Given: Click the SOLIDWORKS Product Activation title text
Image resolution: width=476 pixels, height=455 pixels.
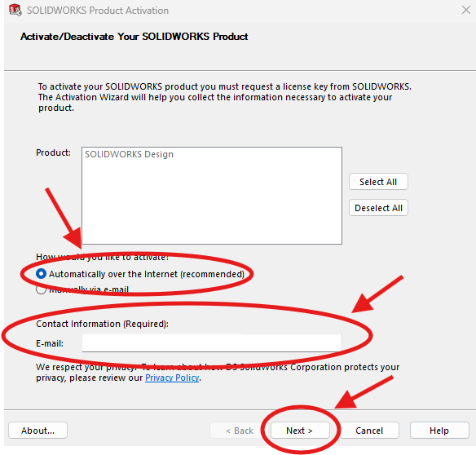Looking at the screenshot, I should click(98, 11).
